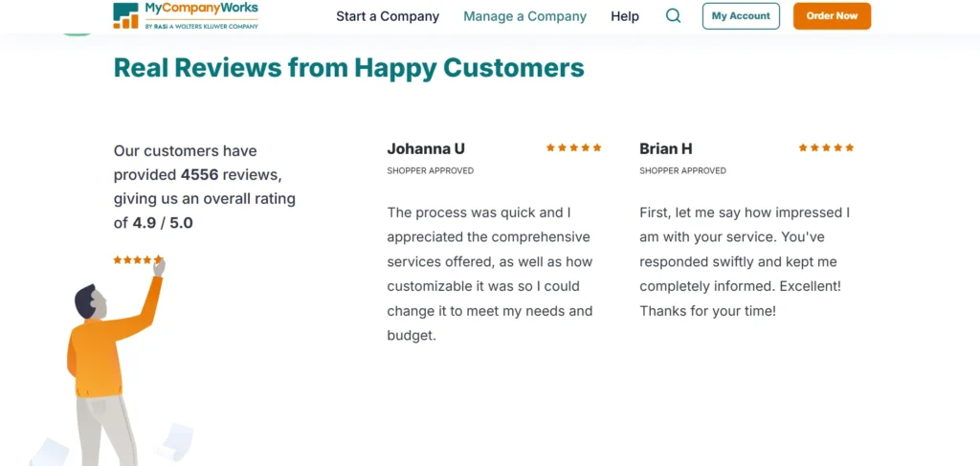Select the Help menu item

pos(625,16)
